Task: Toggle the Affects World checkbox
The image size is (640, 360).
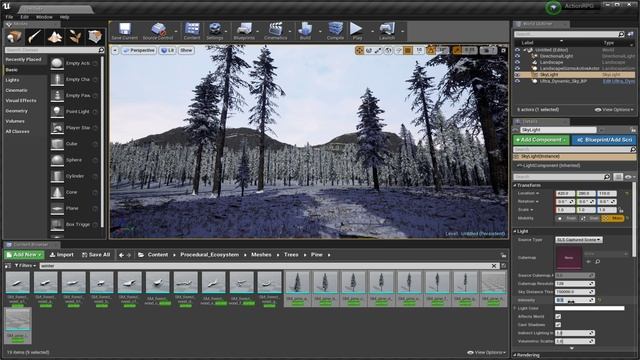Action: pos(558,316)
